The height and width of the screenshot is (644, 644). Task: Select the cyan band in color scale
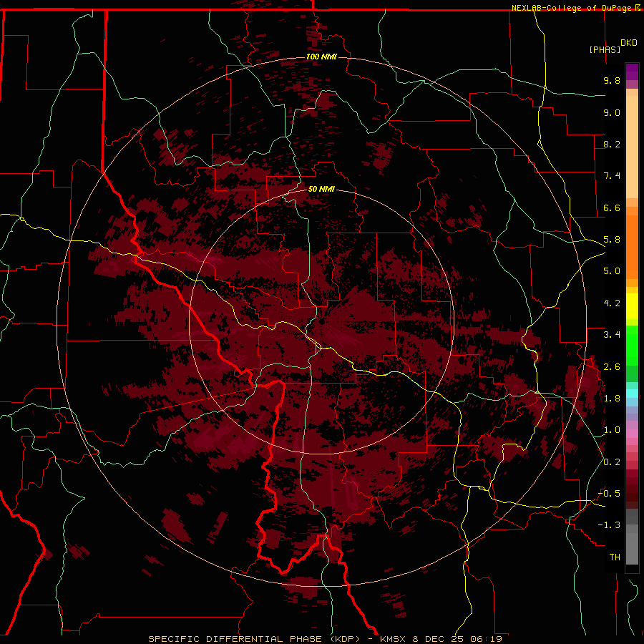coord(632,394)
